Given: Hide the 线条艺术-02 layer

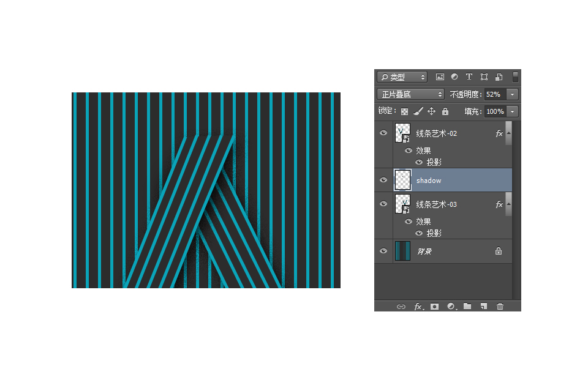Looking at the screenshot, I should [383, 133].
